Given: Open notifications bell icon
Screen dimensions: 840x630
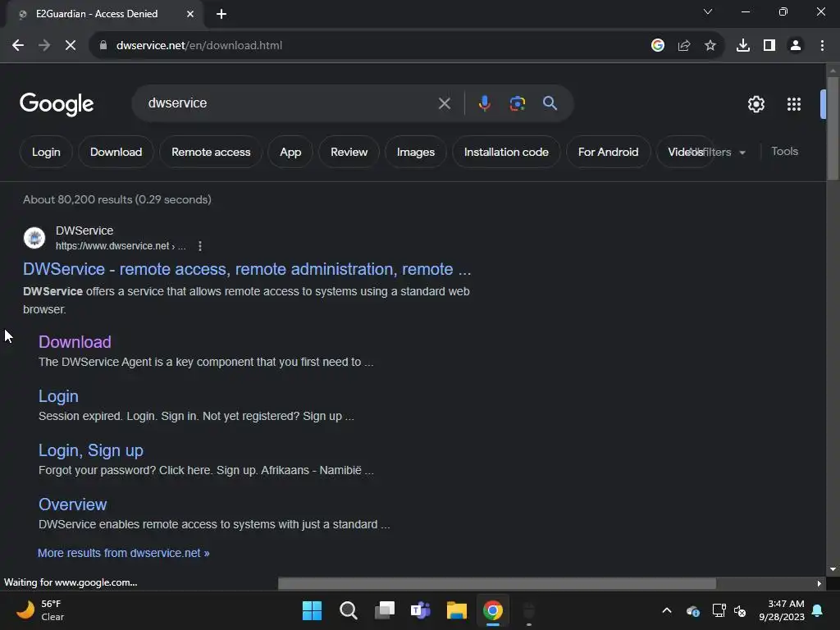Looking at the screenshot, I should pos(818,610).
